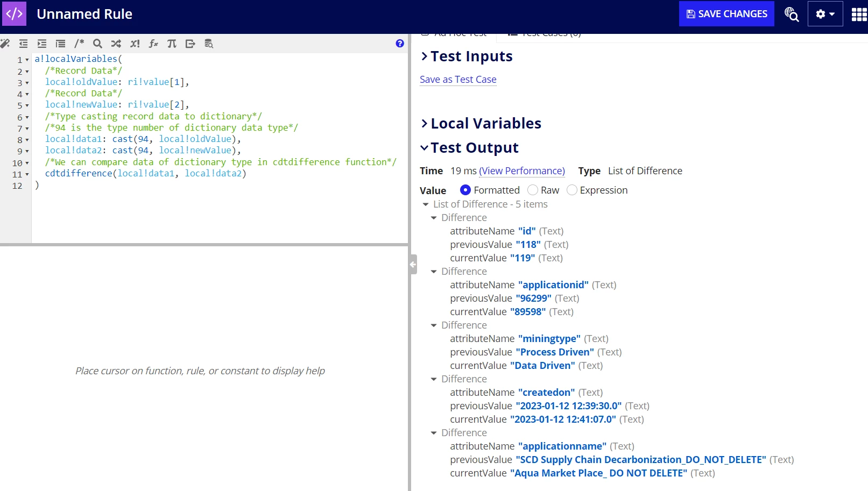868x491 pixels.
Task: Collapse the List of Difference - 5 items node
Action: pyautogui.click(x=426, y=204)
